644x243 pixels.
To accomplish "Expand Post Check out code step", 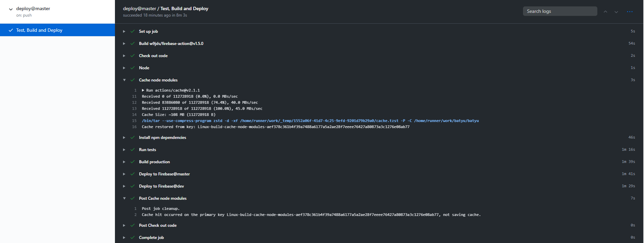I will coord(124,225).
